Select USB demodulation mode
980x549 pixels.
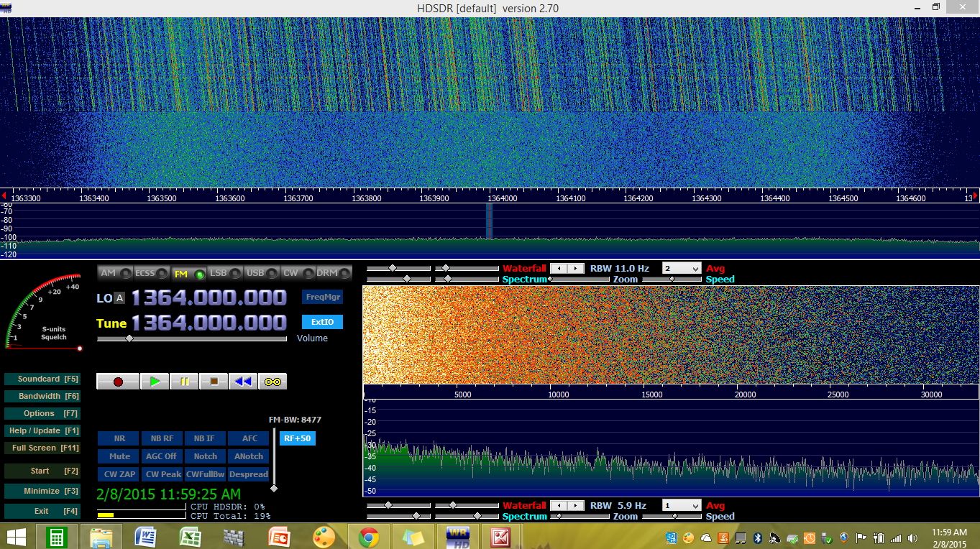(x=262, y=273)
